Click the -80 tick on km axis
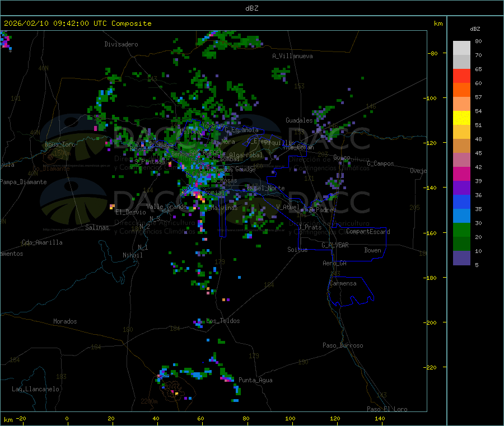The width and height of the screenshot is (504, 426). click(x=432, y=53)
